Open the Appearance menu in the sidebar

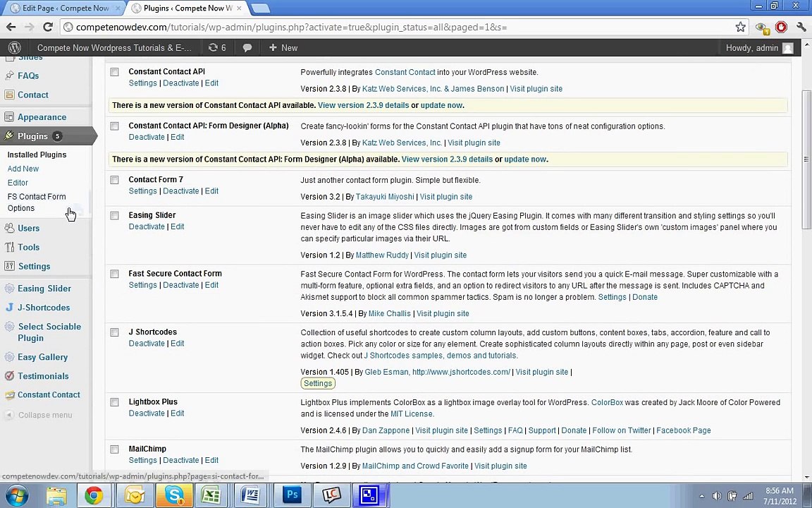[x=42, y=117]
